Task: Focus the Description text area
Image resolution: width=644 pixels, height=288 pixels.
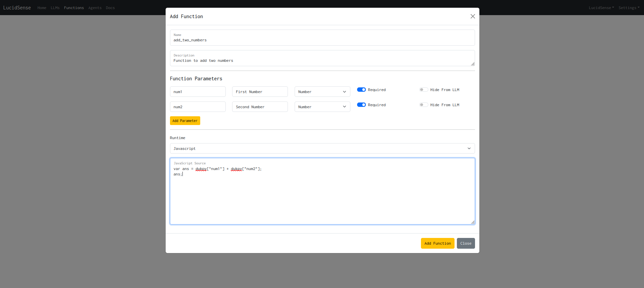Action: click(322, 58)
